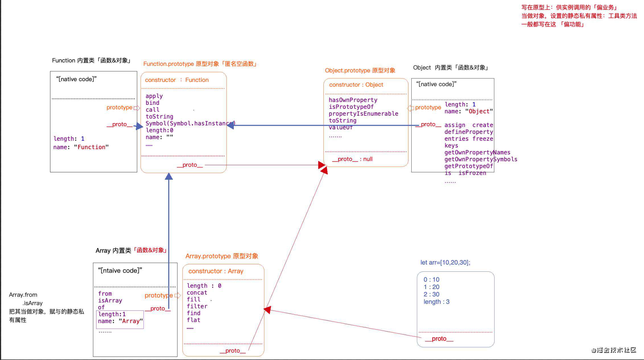Viewport: 644px width, 360px height.
Task: Click 'length:0' in Function.prototype box
Action: (159, 130)
